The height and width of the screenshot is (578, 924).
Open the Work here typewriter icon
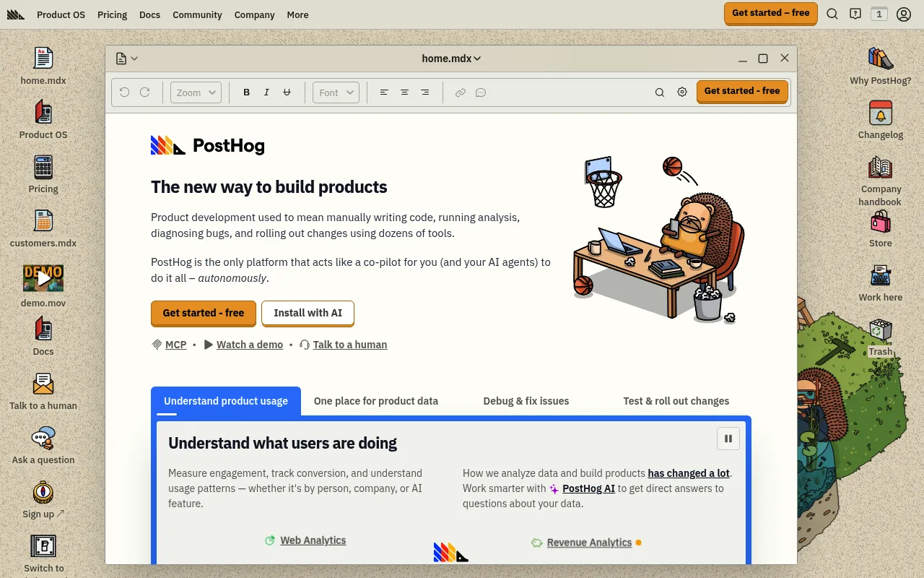pos(881,282)
